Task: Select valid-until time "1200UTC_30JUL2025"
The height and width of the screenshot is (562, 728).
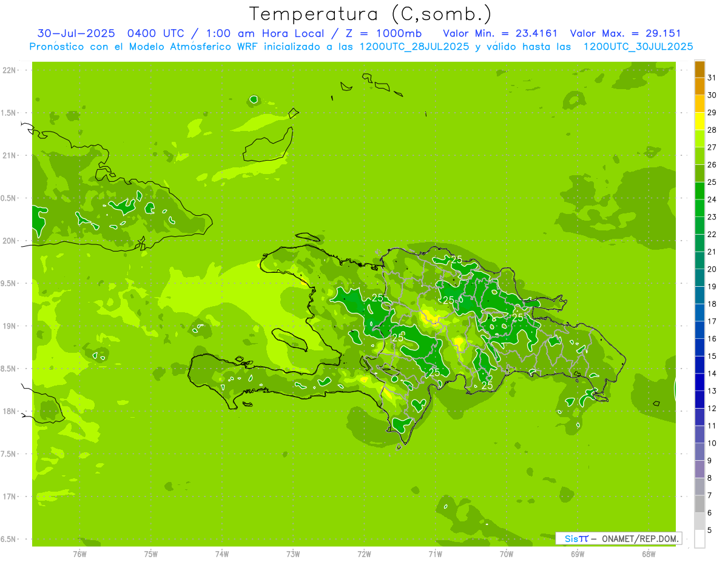Action: [x=638, y=47]
